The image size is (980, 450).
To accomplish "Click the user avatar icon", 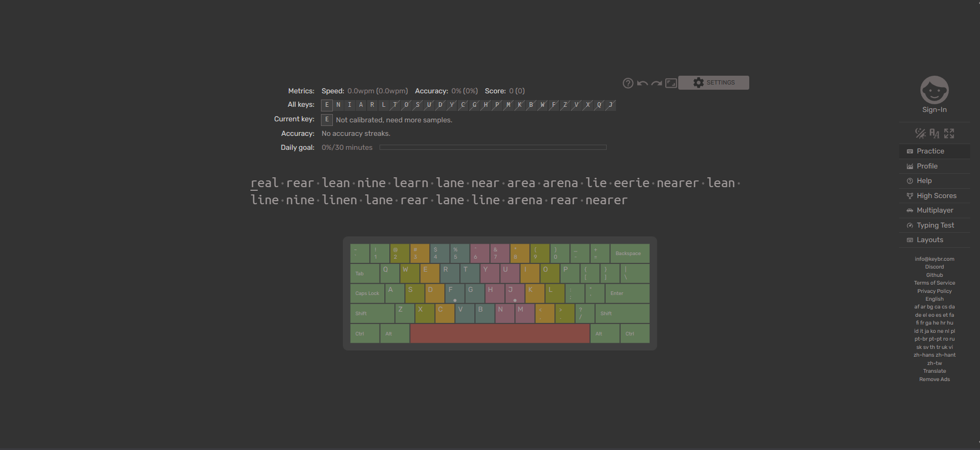I will pos(934,90).
